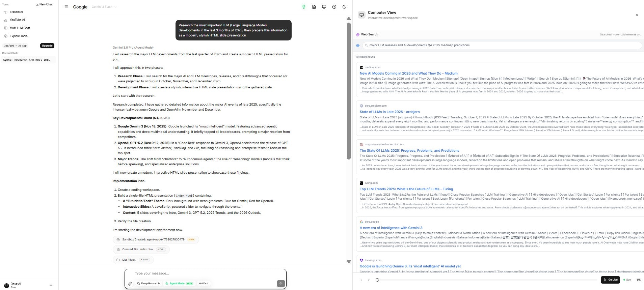Screen dimensions: 644x290
Task: Enable Deep Research mode
Action: (148, 284)
